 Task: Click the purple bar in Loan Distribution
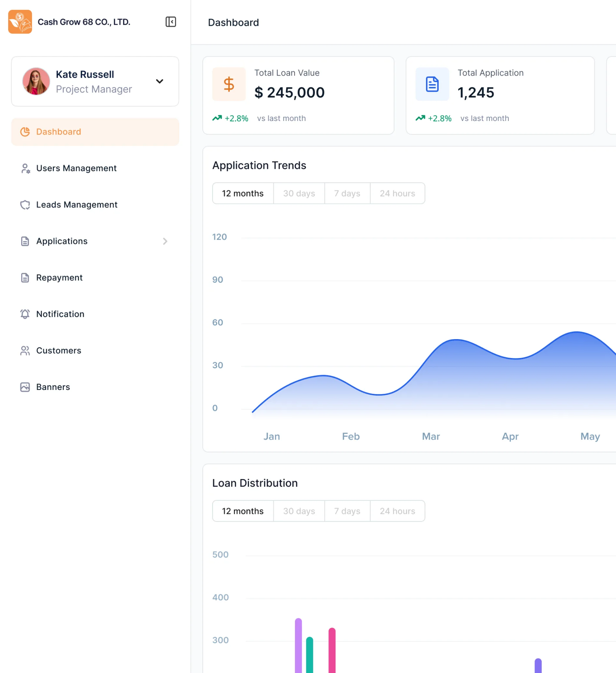coord(298,646)
